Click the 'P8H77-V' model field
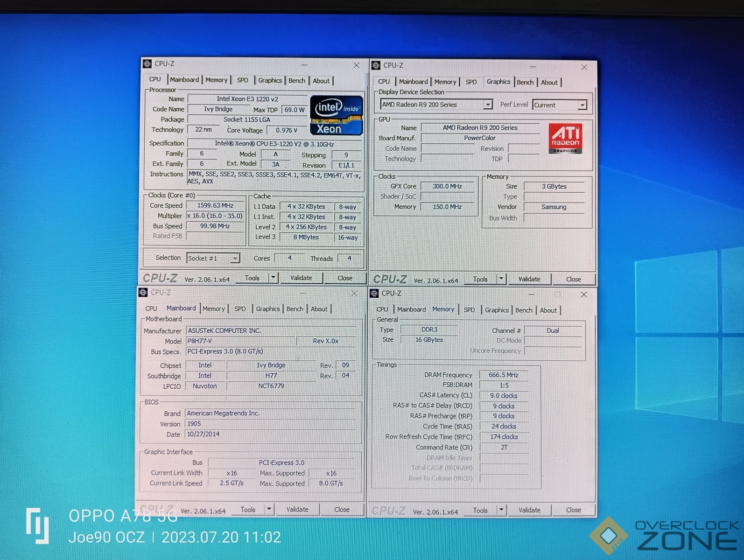Image resolution: width=744 pixels, height=560 pixels. pyautogui.click(x=240, y=341)
